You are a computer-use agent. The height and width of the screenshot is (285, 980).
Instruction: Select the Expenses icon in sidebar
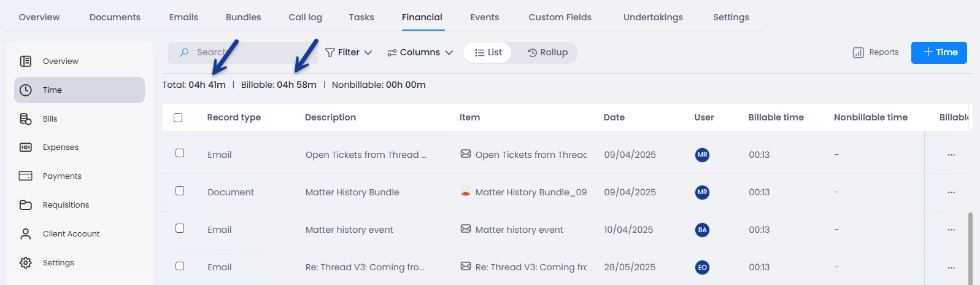pos(26,147)
